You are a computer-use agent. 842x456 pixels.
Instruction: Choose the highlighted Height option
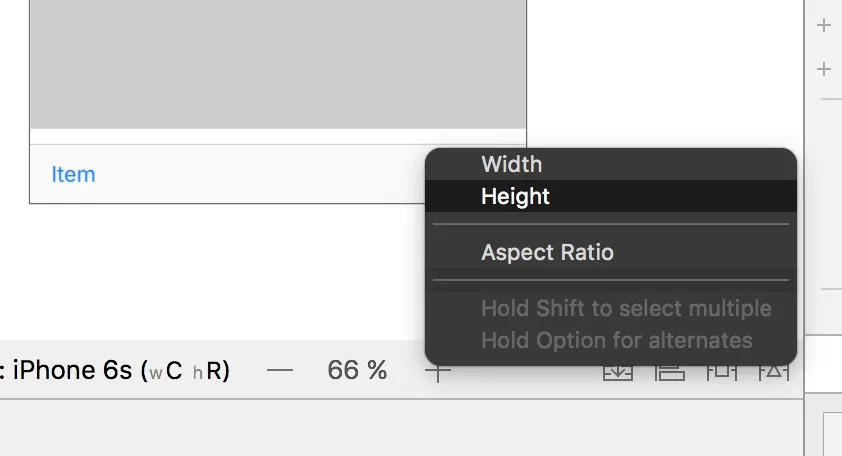[x=515, y=197]
